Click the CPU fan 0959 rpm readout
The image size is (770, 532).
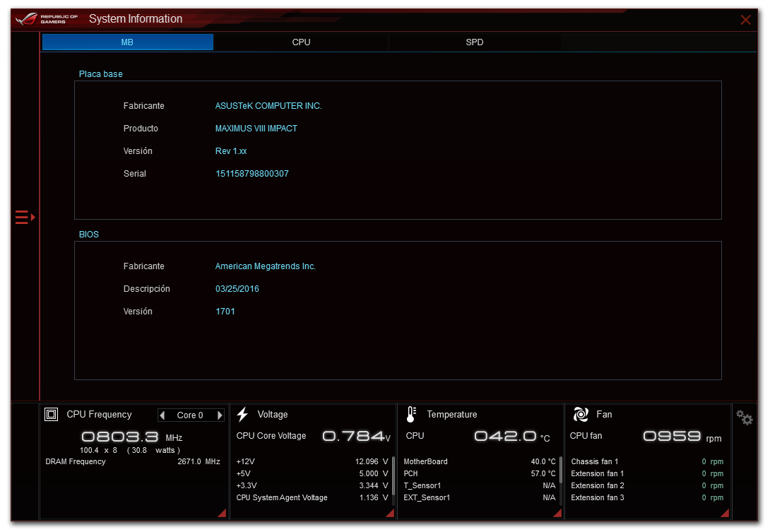pyautogui.click(x=682, y=436)
